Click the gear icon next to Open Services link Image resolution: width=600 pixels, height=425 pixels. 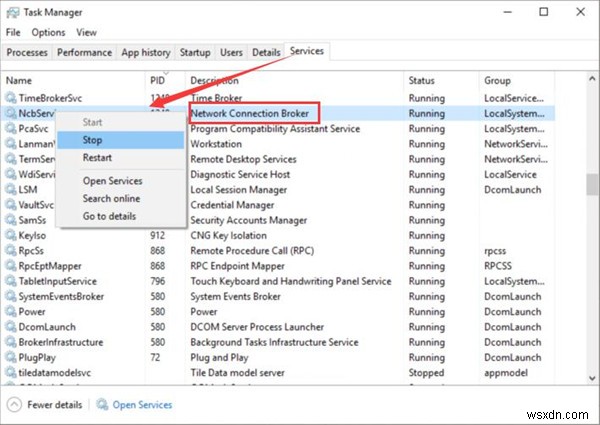point(102,404)
